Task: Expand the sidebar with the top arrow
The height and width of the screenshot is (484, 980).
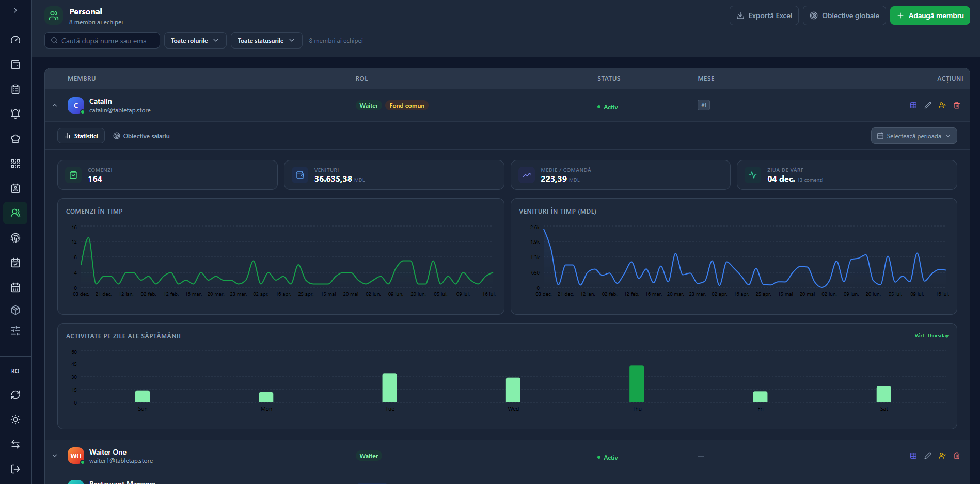Action: (x=15, y=10)
